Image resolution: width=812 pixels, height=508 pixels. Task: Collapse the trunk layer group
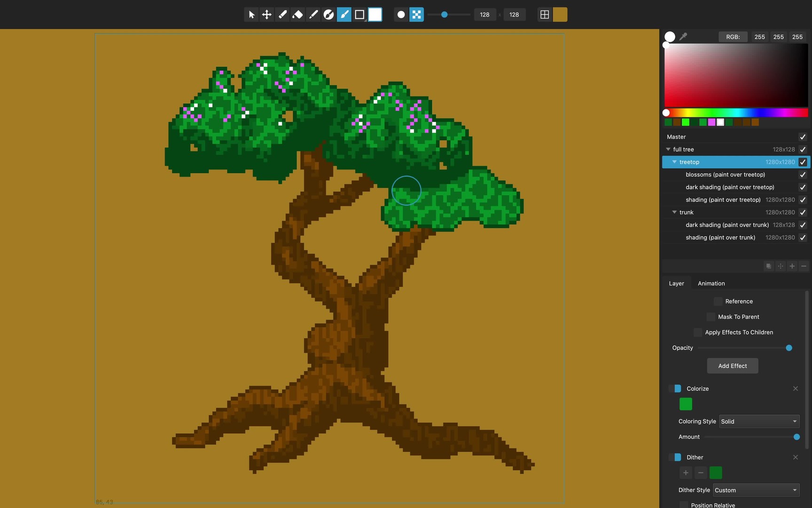tap(674, 212)
